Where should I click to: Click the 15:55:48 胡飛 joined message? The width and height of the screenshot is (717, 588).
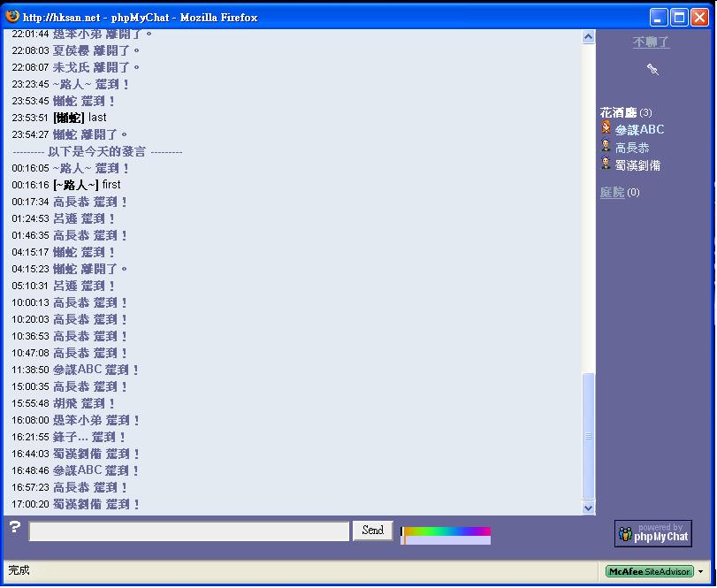(x=63, y=403)
